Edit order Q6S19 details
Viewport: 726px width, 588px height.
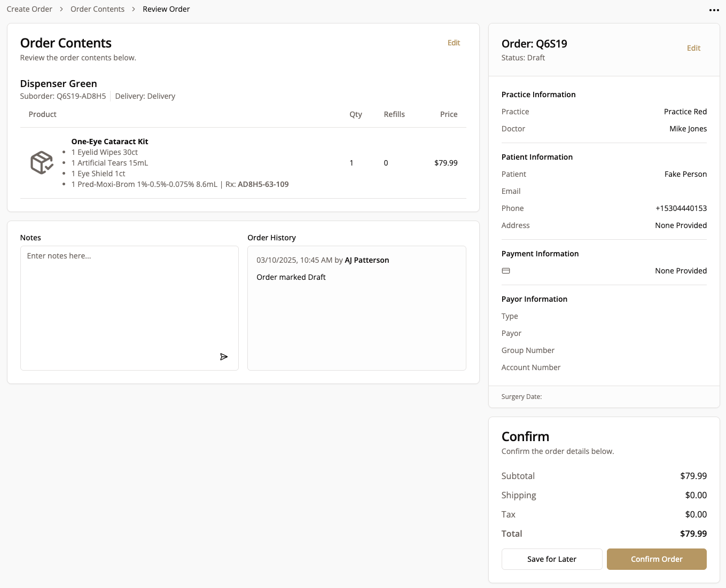pos(693,48)
